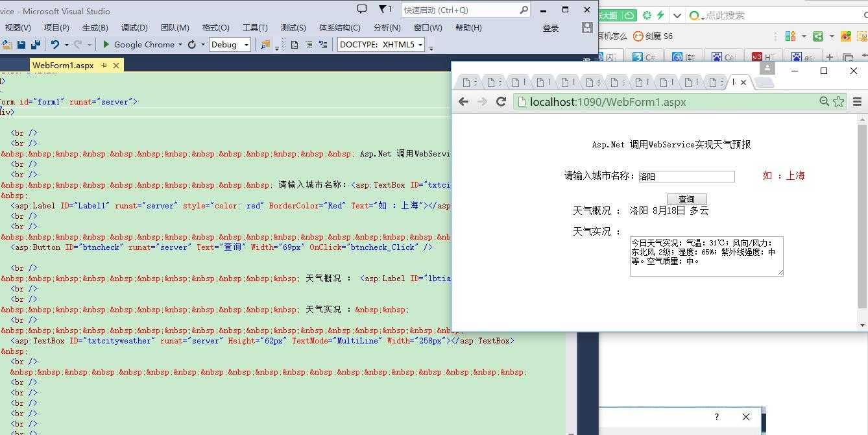Image resolution: width=868 pixels, height=435 pixels.
Task: Open the 团队(M) menu
Action: pyautogui.click(x=175, y=28)
